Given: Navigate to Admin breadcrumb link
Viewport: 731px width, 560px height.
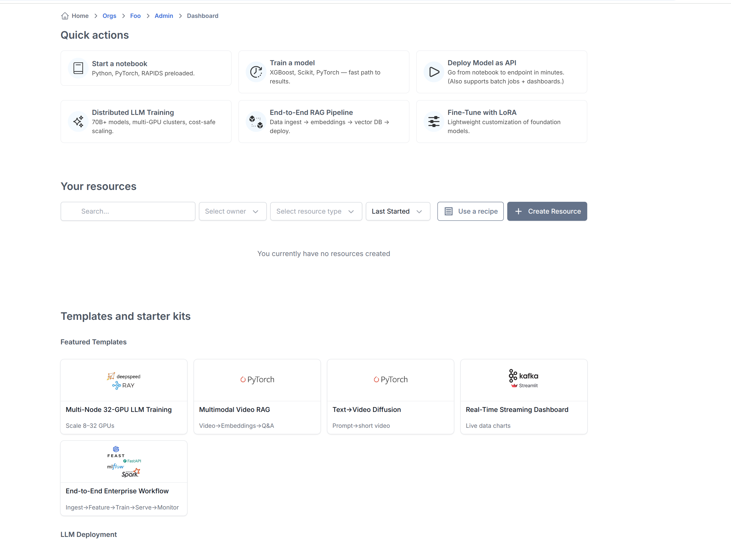Looking at the screenshot, I should [x=164, y=16].
